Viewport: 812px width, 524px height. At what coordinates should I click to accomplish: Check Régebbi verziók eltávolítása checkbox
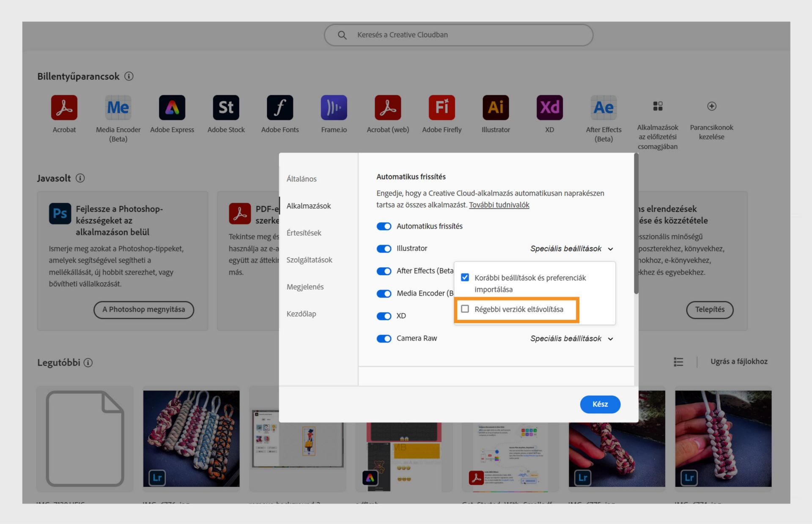point(465,309)
